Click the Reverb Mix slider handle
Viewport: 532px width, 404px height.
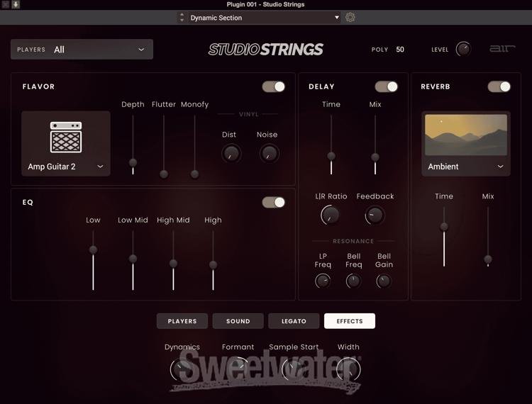(x=488, y=259)
